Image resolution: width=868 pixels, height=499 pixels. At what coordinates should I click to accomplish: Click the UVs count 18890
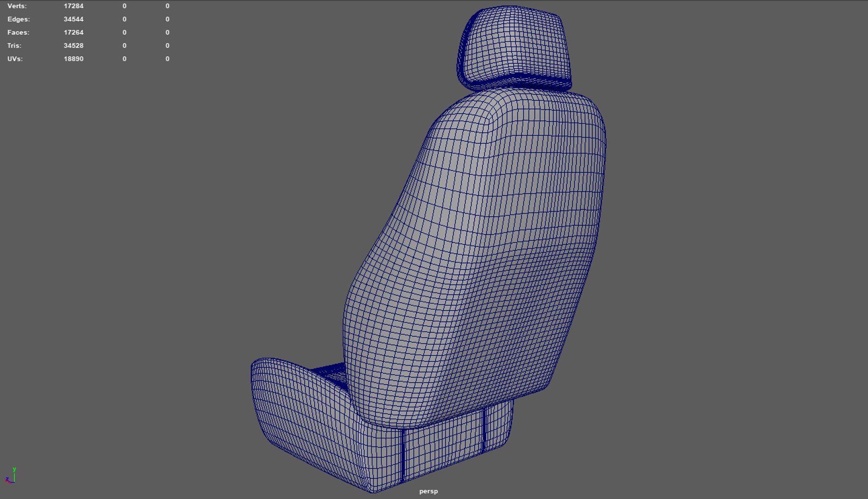click(73, 59)
